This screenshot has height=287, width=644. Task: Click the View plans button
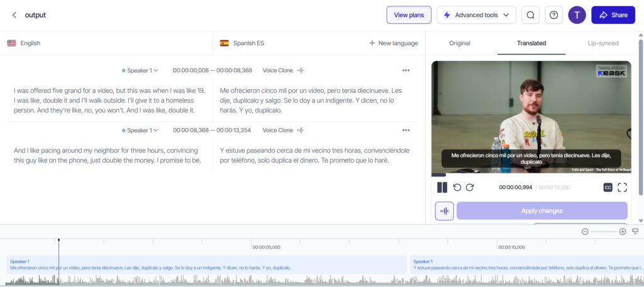409,15
